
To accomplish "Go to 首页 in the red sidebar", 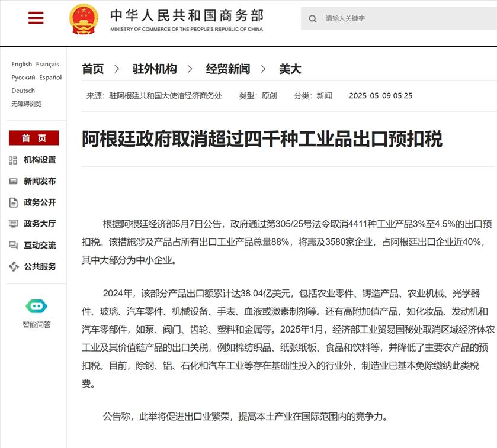I will (34, 138).
